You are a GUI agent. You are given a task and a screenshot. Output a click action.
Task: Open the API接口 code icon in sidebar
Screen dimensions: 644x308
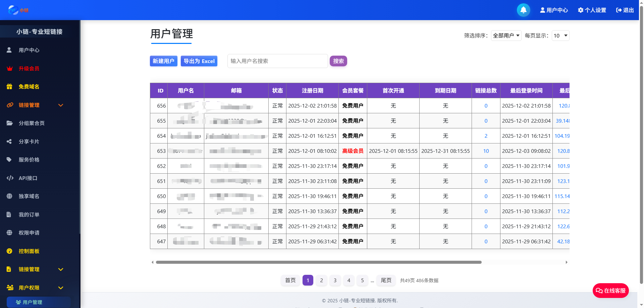pos(9,178)
